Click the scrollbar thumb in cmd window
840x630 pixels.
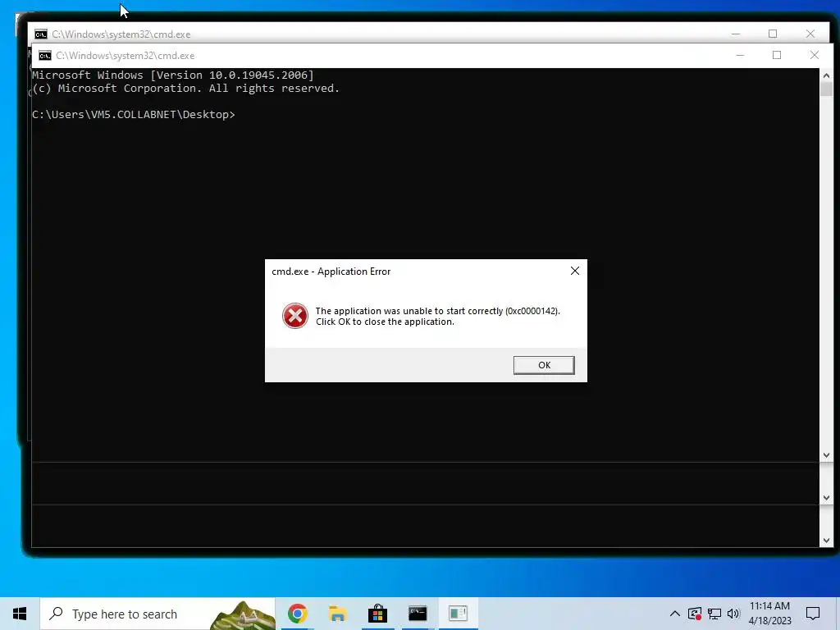(826, 89)
